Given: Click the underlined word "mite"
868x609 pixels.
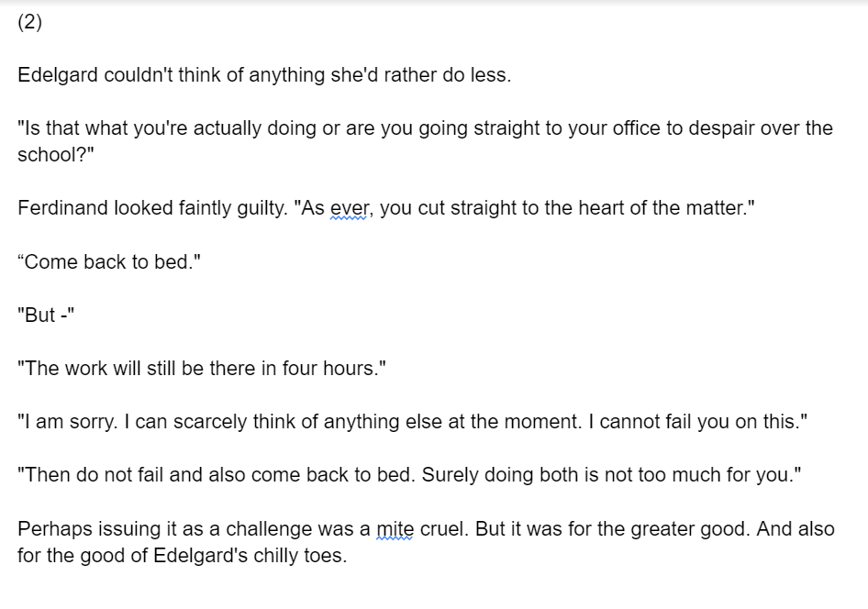Looking at the screenshot, I should [395, 529].
